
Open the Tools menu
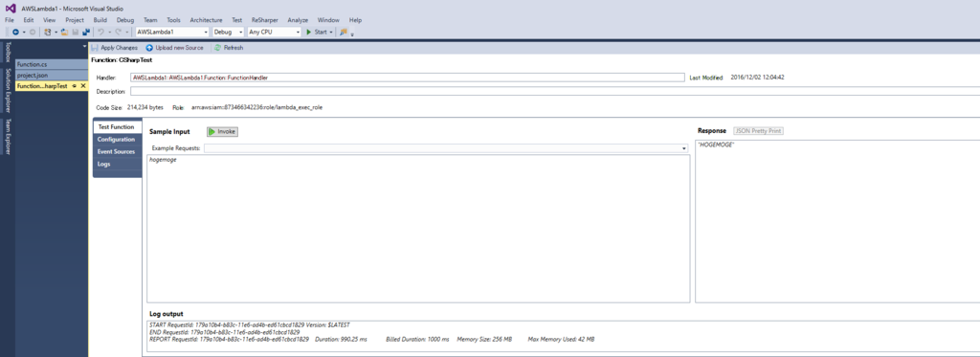click(174, 20)
